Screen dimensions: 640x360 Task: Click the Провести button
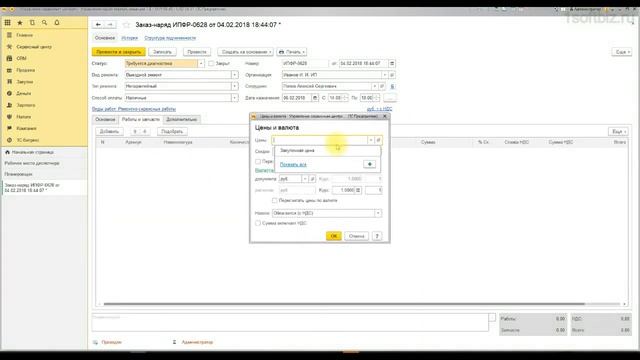click(x=197, y=52)
